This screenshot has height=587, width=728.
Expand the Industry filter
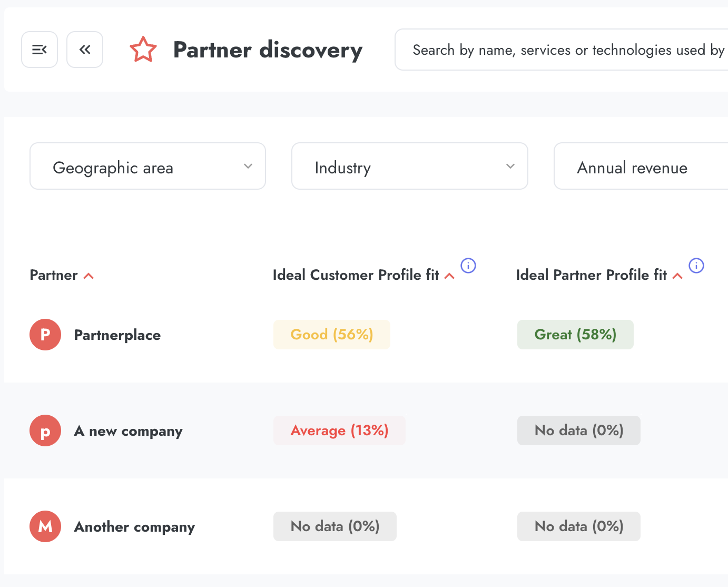click(409, 166)
